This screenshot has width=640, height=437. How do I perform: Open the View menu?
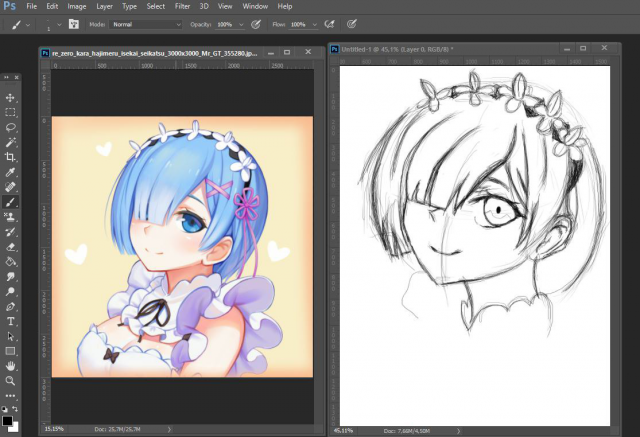click(225, 7)
